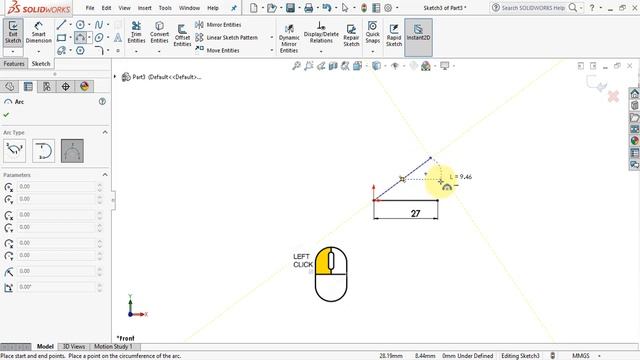Open the Insert menu

(144, 8)
